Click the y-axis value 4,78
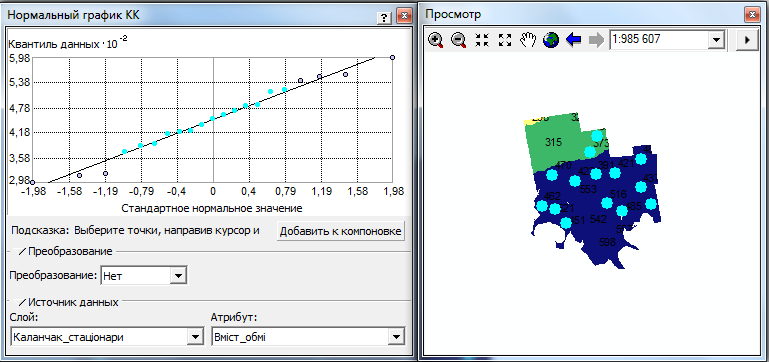This screenshot has width=769, height=362. tap(20, 108)
